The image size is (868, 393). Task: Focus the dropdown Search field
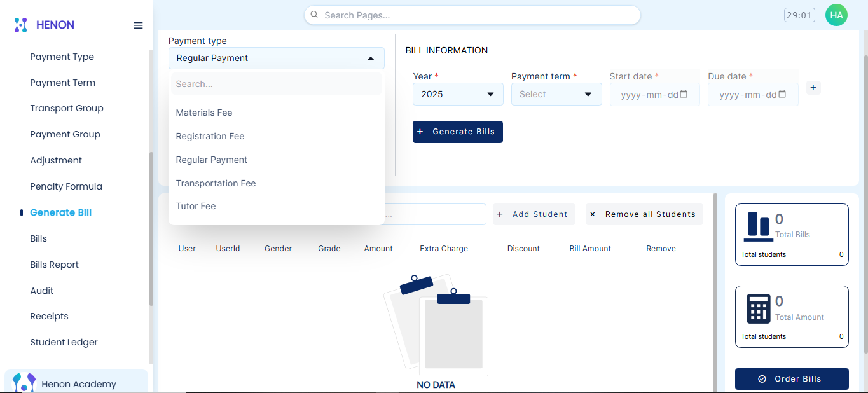(x=277, y=84)
